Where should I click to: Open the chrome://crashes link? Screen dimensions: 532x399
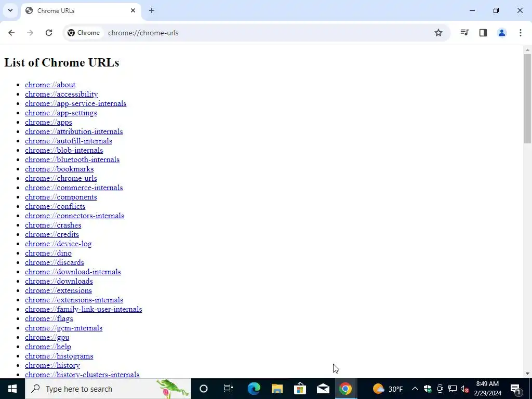[53, 225]
